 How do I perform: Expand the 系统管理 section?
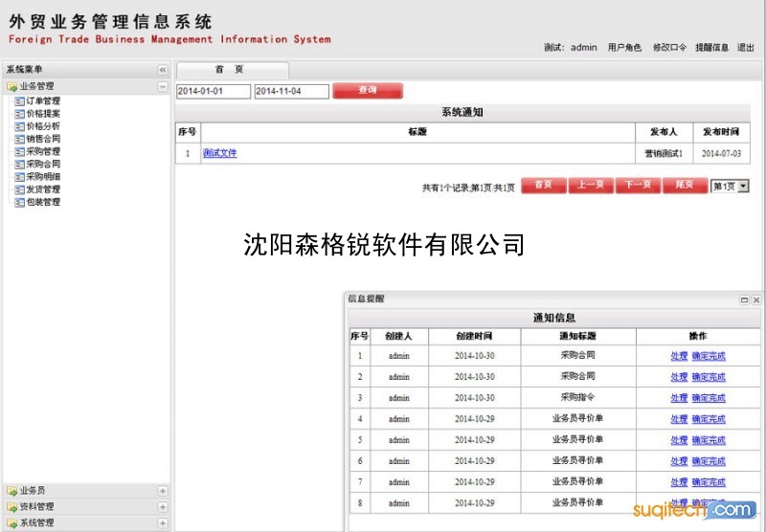click(x=163, y=522)
